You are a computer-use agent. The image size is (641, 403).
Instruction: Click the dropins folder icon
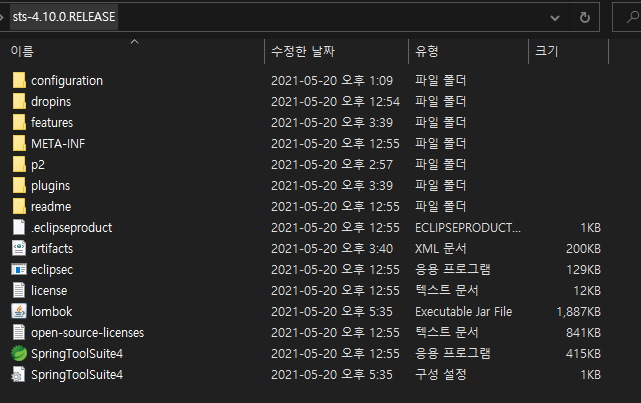pos(19,101)
